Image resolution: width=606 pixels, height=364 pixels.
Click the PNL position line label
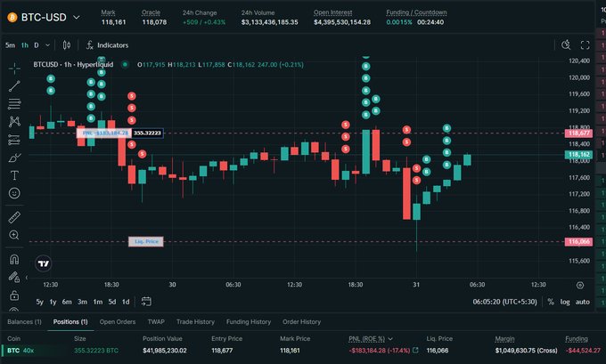coord(104,133)
